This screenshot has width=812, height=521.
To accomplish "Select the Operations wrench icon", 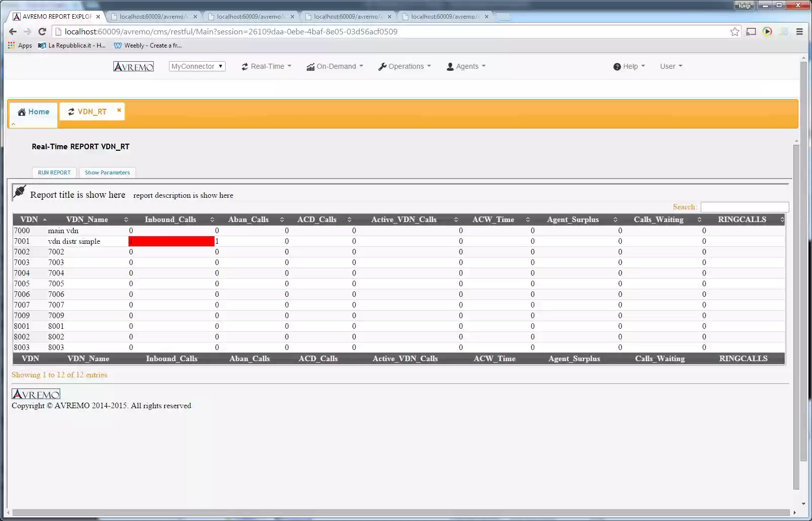I will pos(382,66).
